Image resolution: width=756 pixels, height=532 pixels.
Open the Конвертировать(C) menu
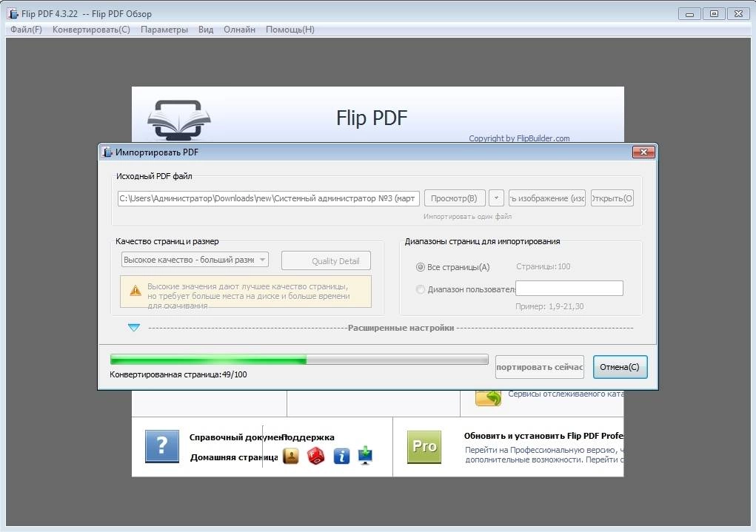91,30
